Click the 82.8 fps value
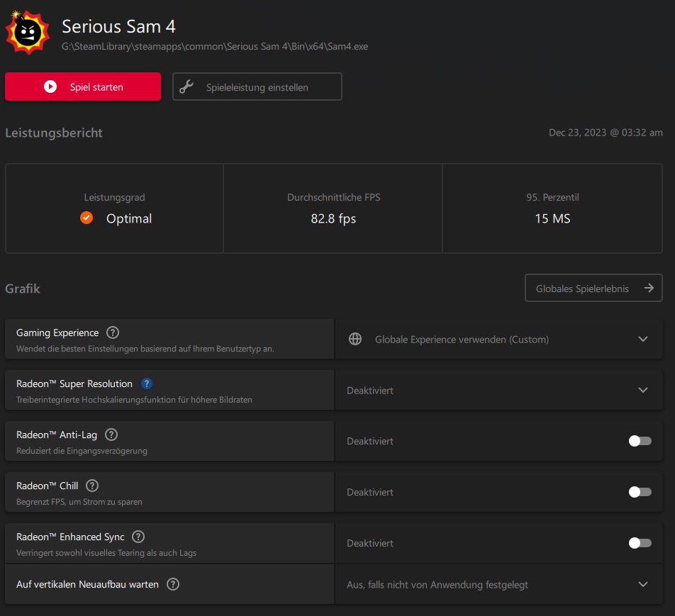This screenshot has width=675, height=616. pos(333,218)
